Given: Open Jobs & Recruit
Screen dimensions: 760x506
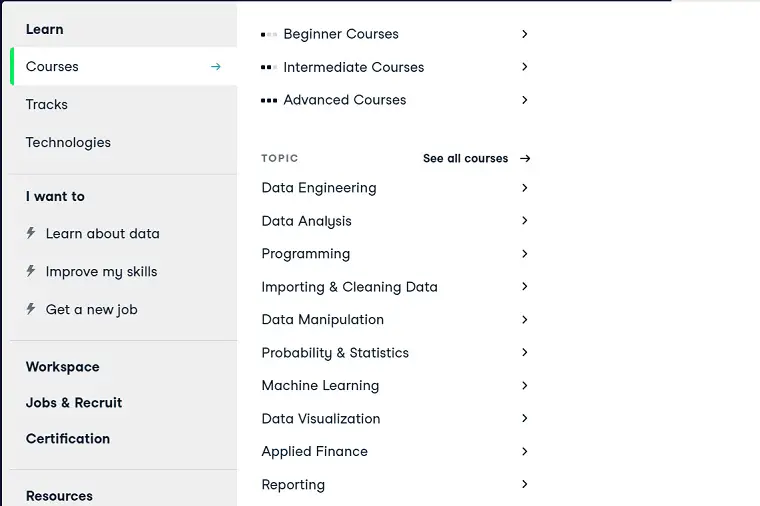Looking at the screenshot, I should pos(74,403).
